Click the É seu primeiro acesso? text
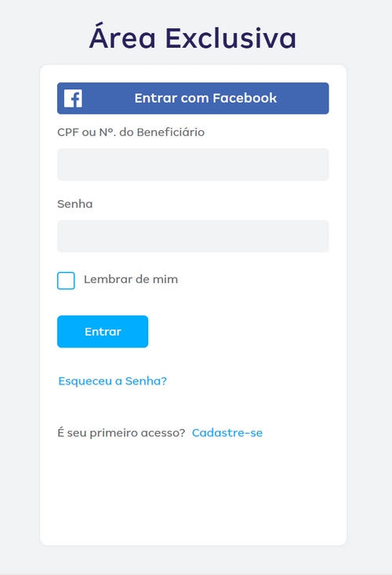The image size is (392, 575). pyautogui.click(x=122, y=433)
